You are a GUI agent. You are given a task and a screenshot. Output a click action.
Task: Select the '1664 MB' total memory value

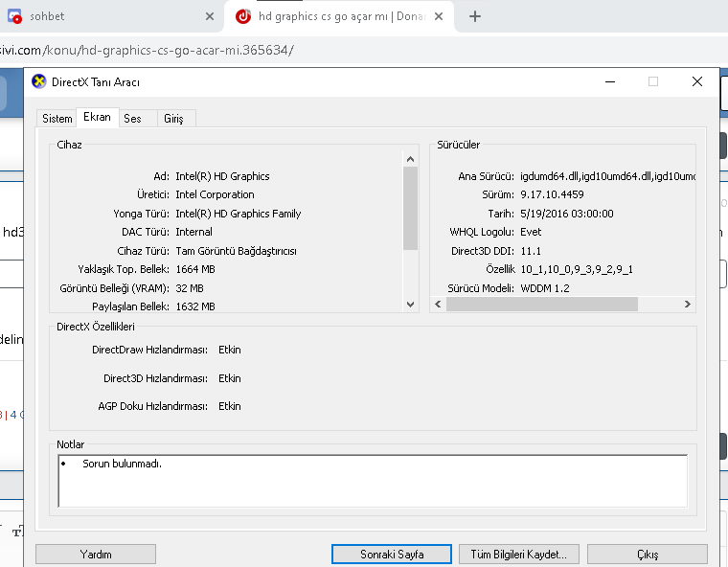195,269
